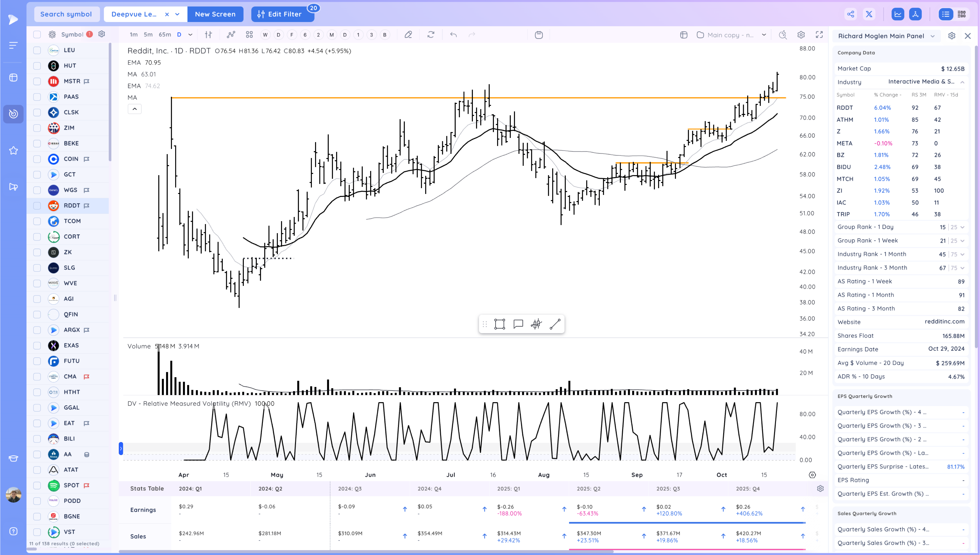Select the rectangle drawing tool
Viewport: 980px width, 555px height.
(x=499, y=324)
